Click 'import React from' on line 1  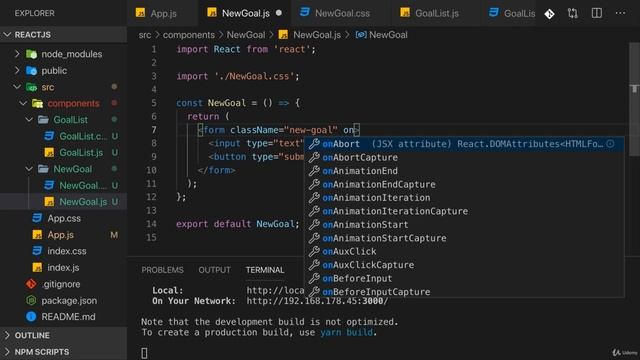[222, 49]
